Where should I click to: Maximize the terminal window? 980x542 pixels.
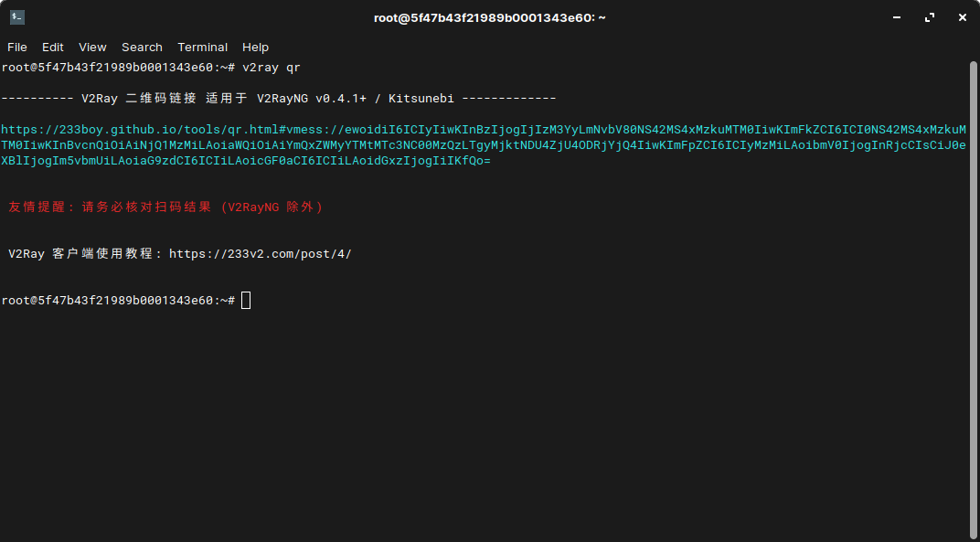click(930, 17)
